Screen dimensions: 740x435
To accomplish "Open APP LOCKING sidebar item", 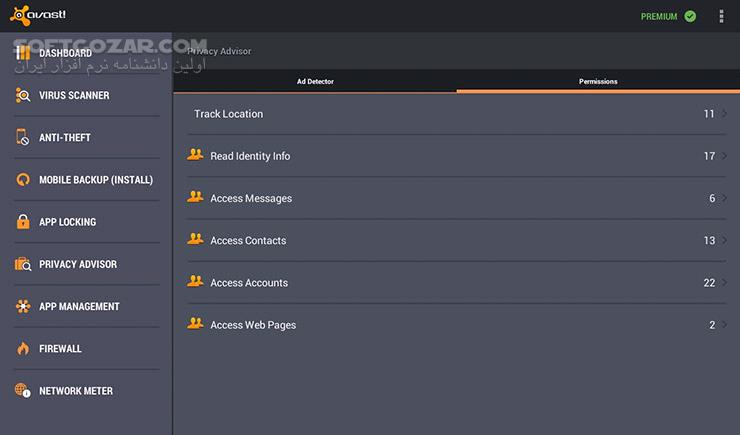I will pos(67,222).
